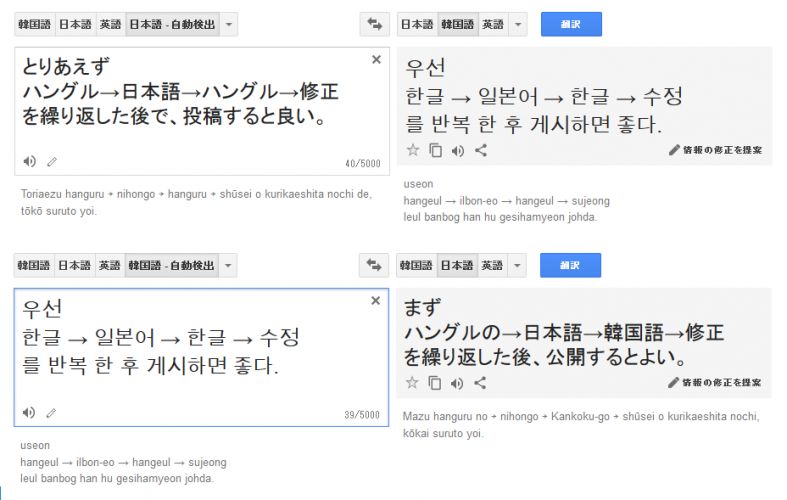Expand top source language dropdown arrow

[229, 24]
